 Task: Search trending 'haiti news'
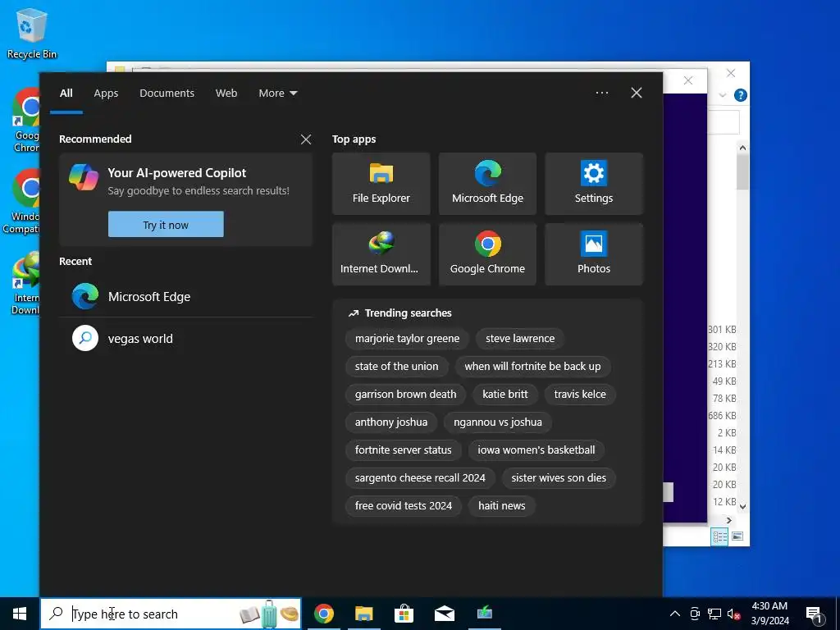click(x=502, y=505)
